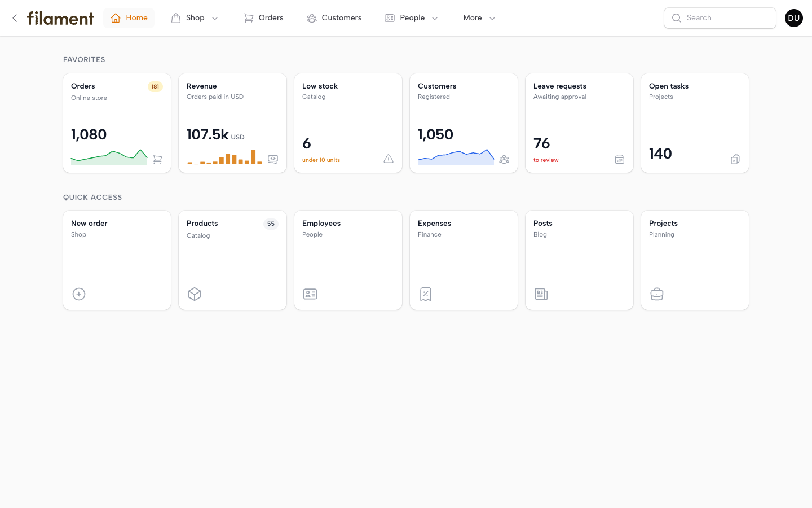Click the magnifier icon in the search box
The image size is (812, 508).
click(677, 18)
